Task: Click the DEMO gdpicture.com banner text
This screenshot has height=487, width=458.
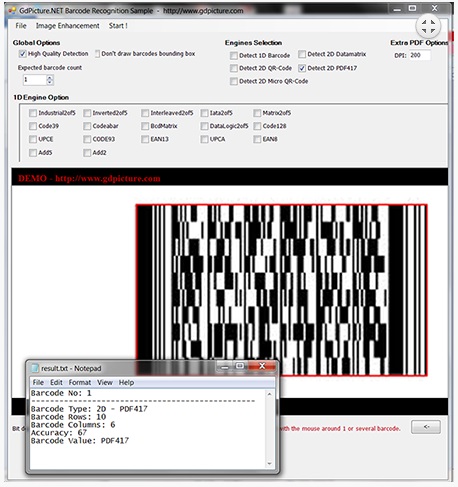Action: pyautogui.click(x=89, y=178)
